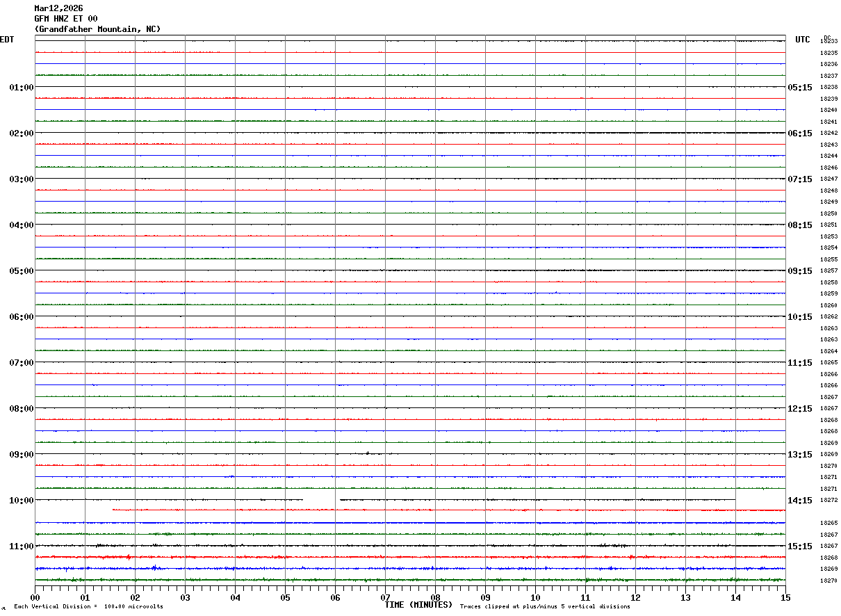Image resolution: width=841 pixels, height=616 pixels.
Task: Select the 09:15 UTC time label
Action: coord(799,271)
